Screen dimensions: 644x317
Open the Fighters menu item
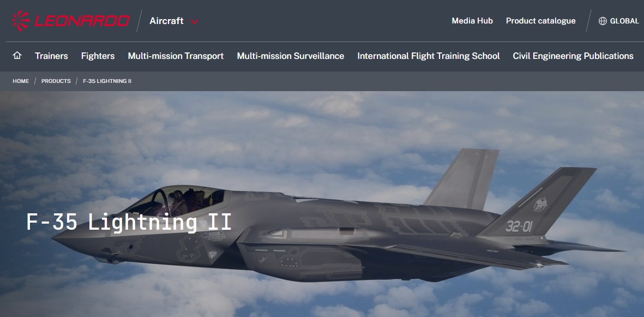point(98,56)
